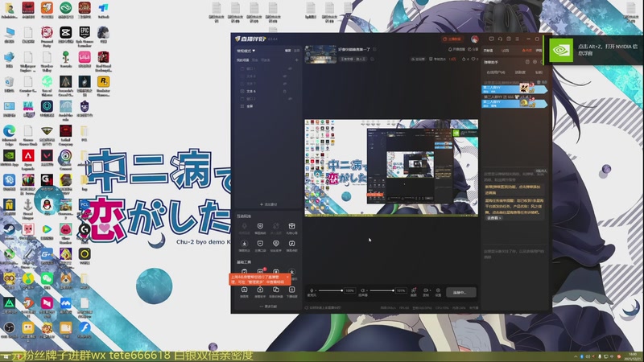The image size is (644, 362).
Task: Open the shield tool in 互动玩法
Action: coord(260,226)
